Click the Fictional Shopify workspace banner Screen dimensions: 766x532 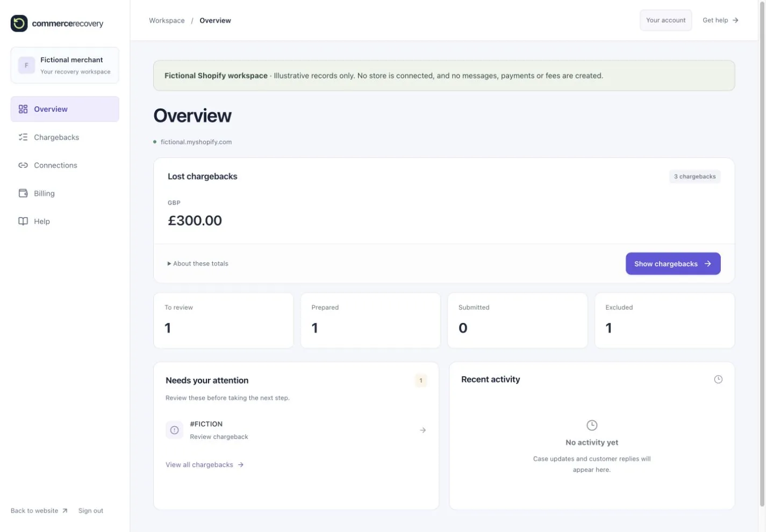click(444, 75)
